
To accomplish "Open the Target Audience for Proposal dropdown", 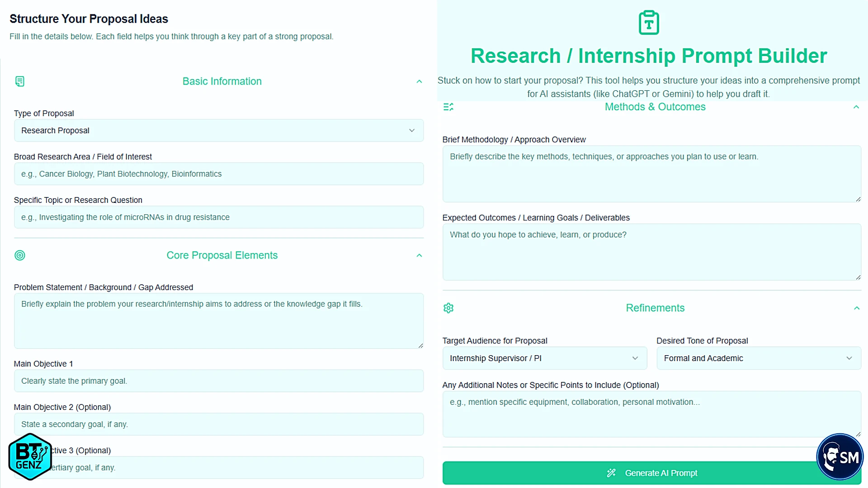I will coord(544,358).
